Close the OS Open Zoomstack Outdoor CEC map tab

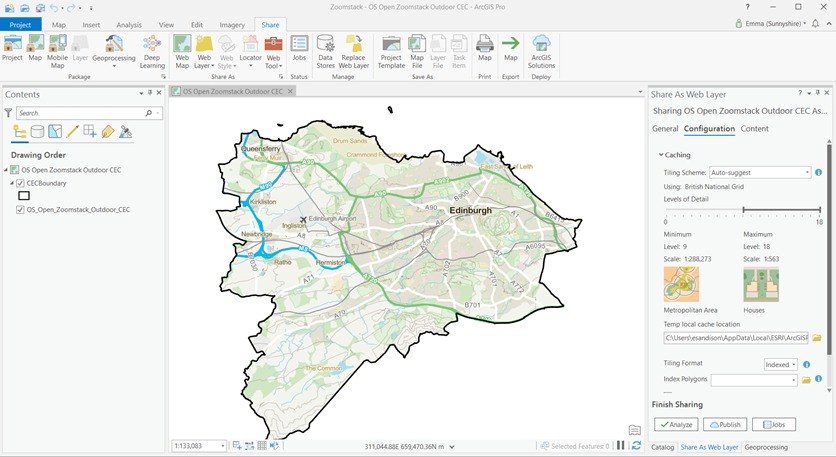290,91
